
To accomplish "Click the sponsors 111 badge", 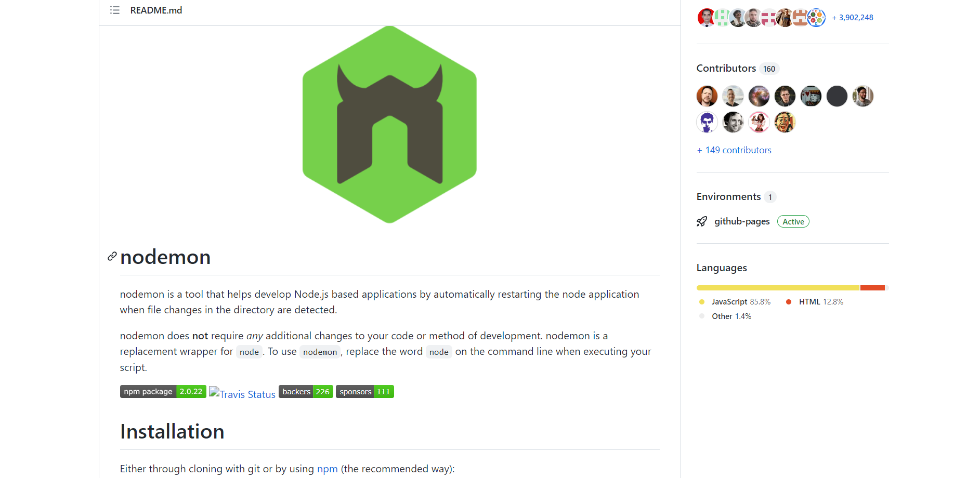I will (365, 392).
